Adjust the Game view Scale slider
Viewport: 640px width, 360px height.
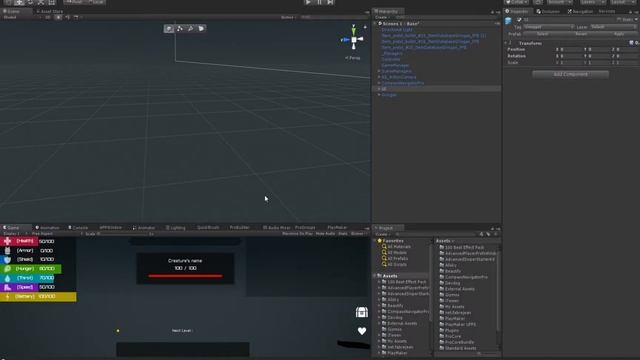pos(122,234)
